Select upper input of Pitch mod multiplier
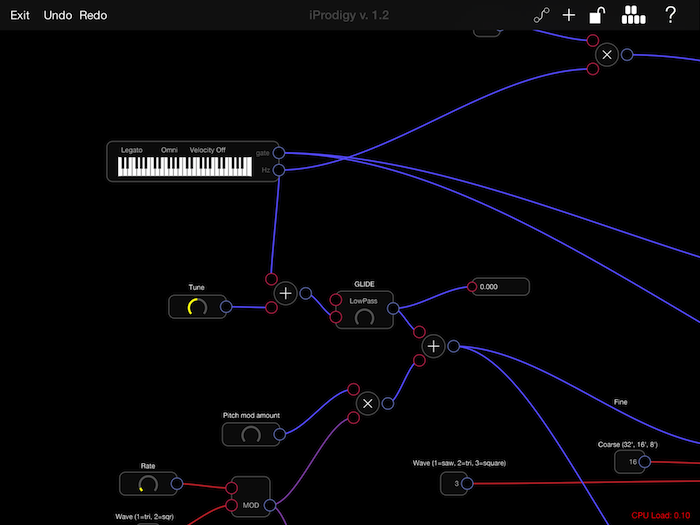 pyautogui.click(x=353, y=389)
